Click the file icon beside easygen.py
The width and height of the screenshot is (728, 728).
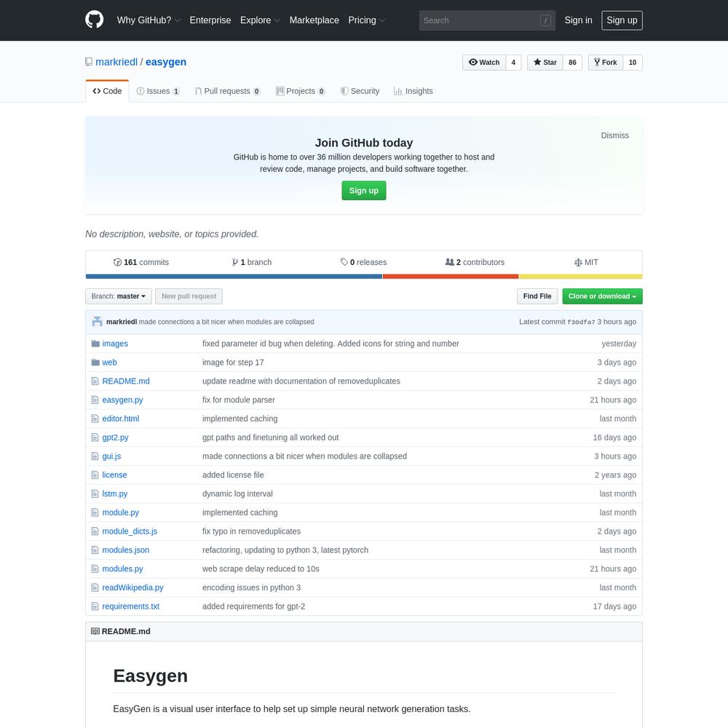click(x=95, y=400)
